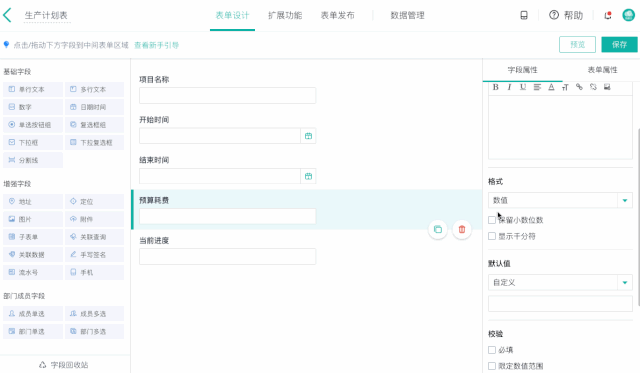Switch to 数据管理 tab
The image size is (640, 373).
(x=407, y=16)
